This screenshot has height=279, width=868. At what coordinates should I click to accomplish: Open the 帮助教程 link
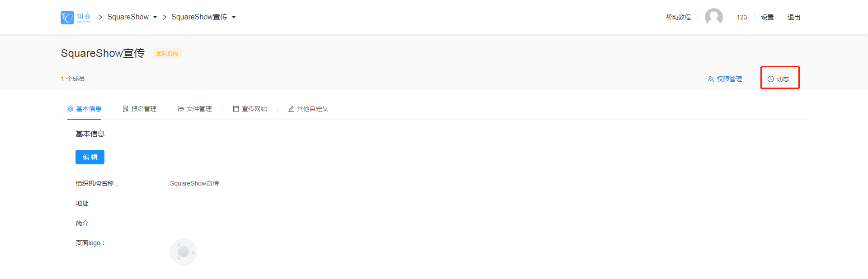pos(678,17)
